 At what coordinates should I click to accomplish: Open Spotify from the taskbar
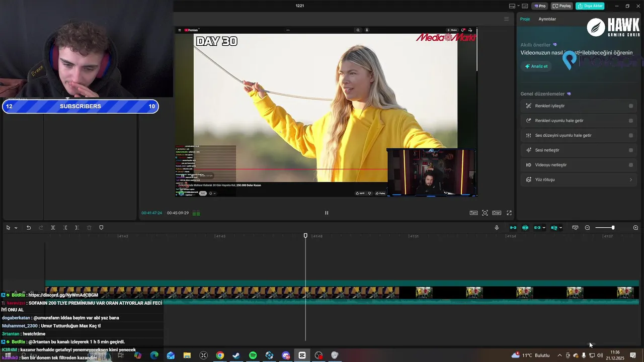coord(253,355)
